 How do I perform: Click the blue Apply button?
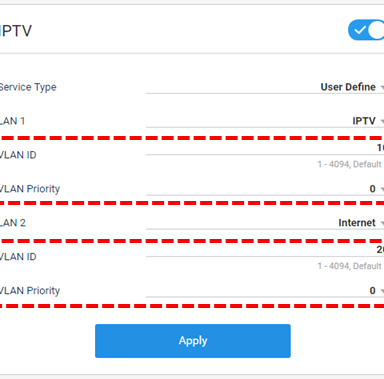click(x=193, y=341)
